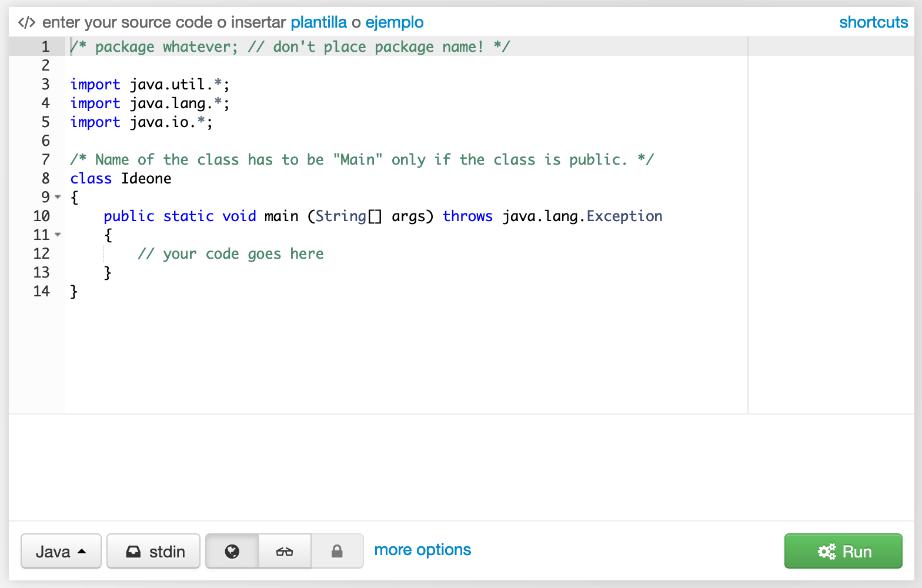The image size is (922, 588).
Task: Open the shortcuts link
Action: (x=873, y=22)
